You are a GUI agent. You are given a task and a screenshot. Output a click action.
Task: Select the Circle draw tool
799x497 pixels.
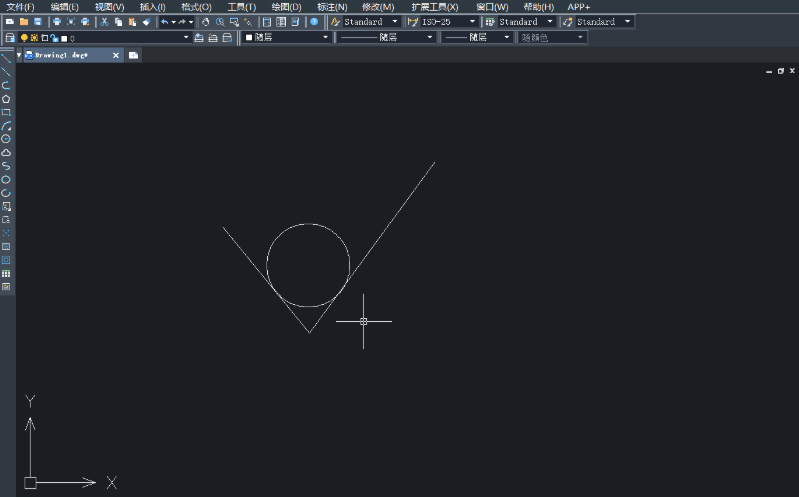pyautogui.click(x=6, y=139)
